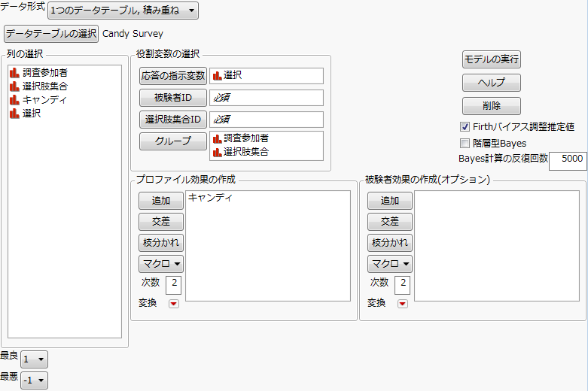Viewport: 588px width, 391px height.
Task: Click the red bar icon beside キャンディ column
Action: (14, 100)
